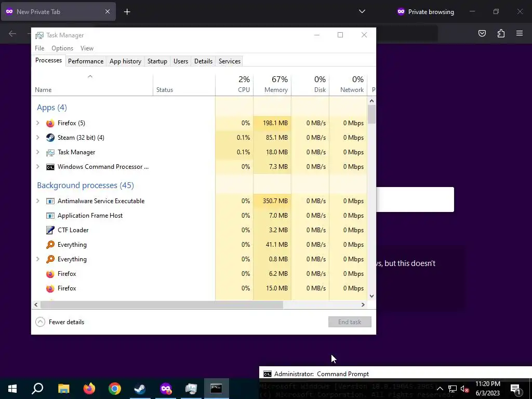532x399 pixels.
Task: Click the Antimalware Service Executable icon
Action: click(50, 201)
